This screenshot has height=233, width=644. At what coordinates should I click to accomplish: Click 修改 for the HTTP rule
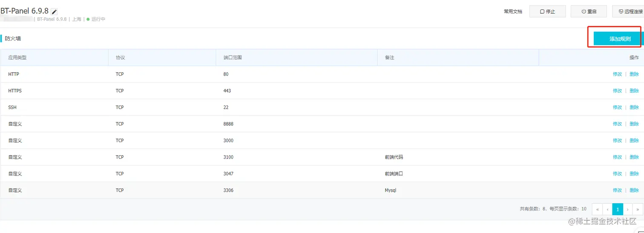click(x=617, y=74)
